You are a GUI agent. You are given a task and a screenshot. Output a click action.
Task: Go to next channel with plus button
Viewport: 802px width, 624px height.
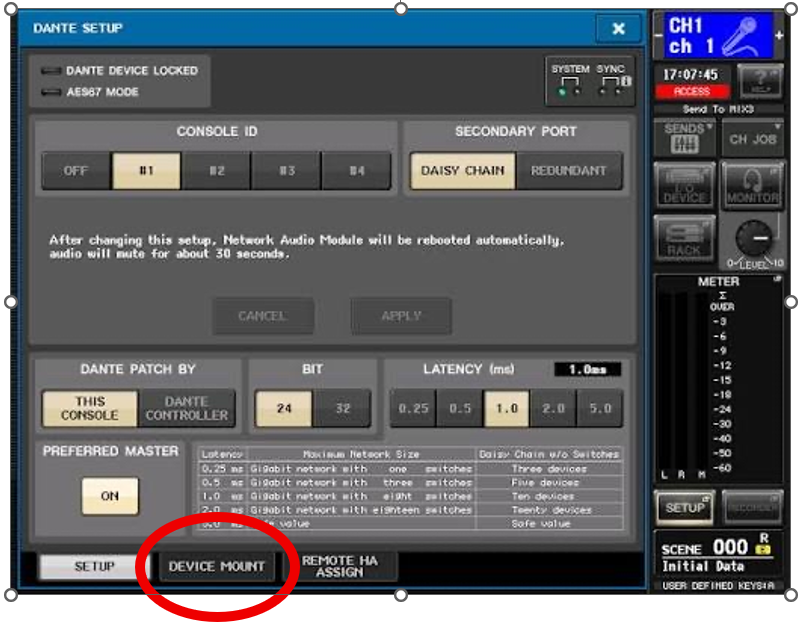[779, 37]
